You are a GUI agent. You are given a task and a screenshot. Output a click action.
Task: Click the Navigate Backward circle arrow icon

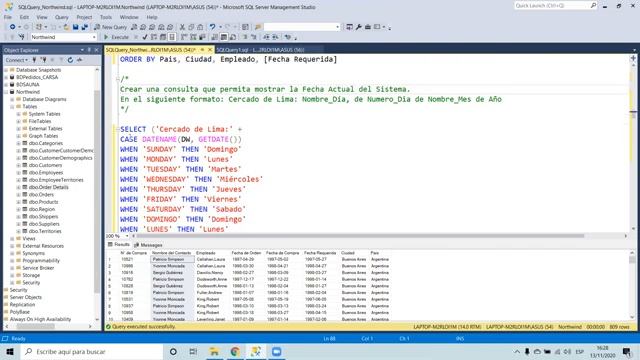[13, 27]
